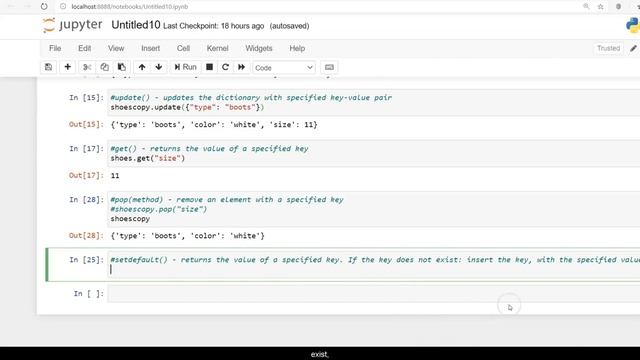Click into the empty code cell
640x360 pixels.
point(373,294)
